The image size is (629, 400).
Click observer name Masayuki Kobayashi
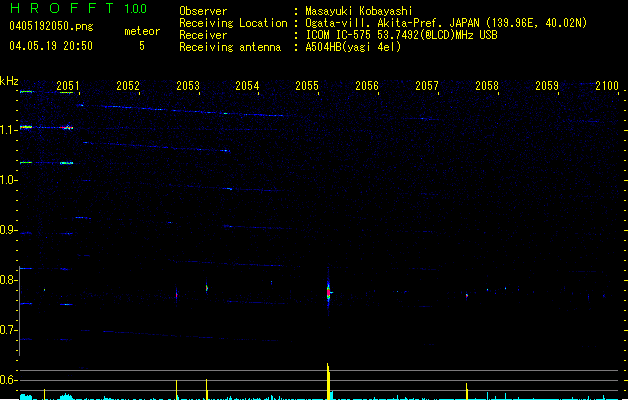[359, 11]
